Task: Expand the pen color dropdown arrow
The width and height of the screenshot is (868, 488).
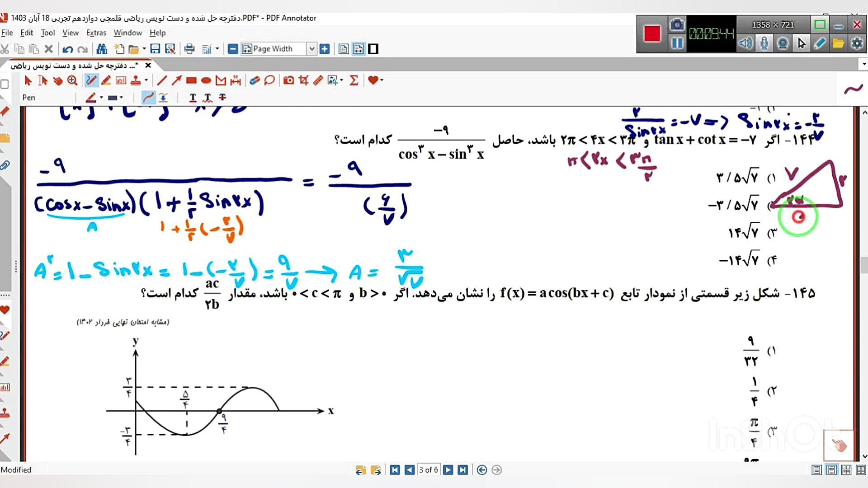Action: tap(101, 98)
